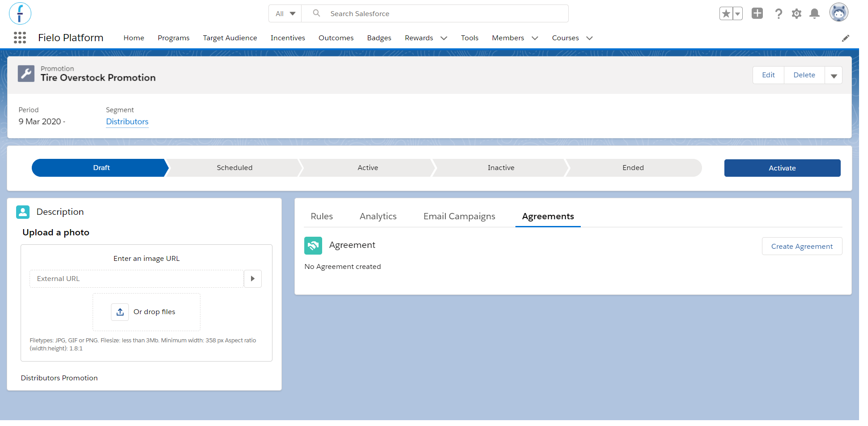Click the edit navigation pencil icon

[x=845, y=38]
